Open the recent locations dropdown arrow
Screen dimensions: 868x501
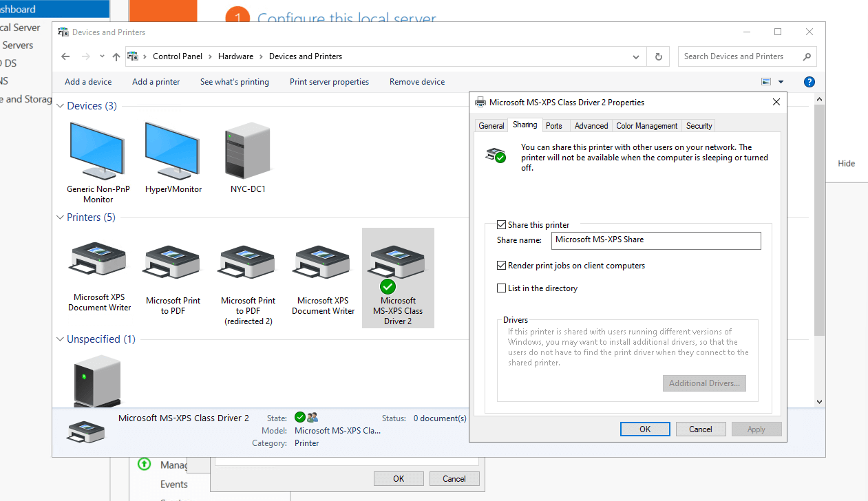click(102, 56)
